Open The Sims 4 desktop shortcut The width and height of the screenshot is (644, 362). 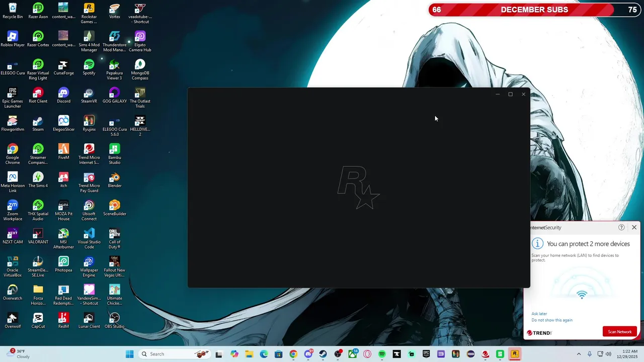38,179
